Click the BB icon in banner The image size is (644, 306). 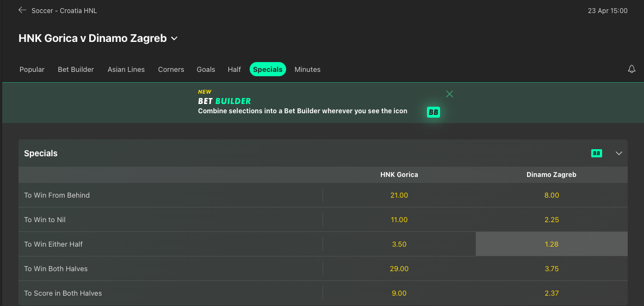tap(433, 112)
